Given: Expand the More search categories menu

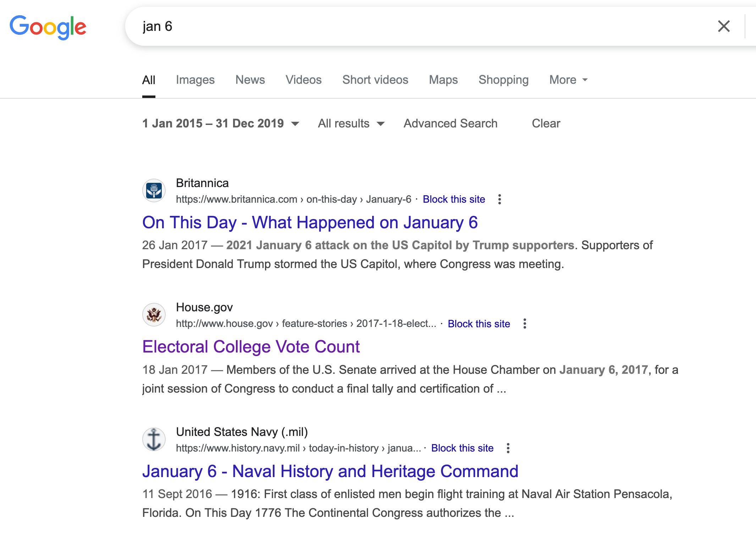Looking at the screenshot, I should [568, 80].
